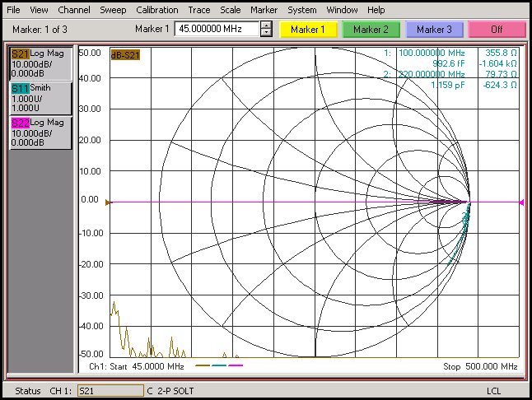Screen dimensions: 532x400
Task: Click the Status label in status bar
Action: [28, 391]
